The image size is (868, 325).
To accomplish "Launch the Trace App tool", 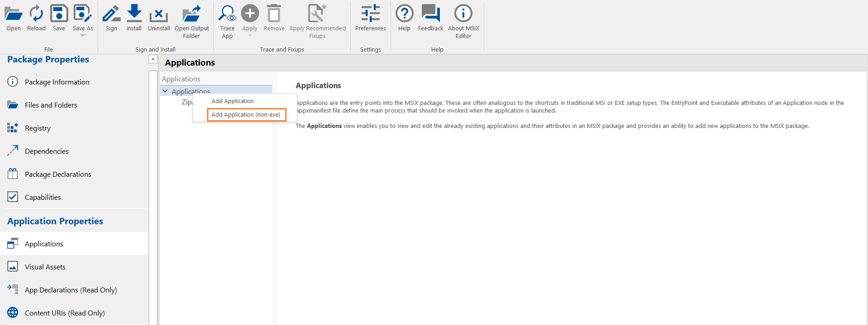I will [227, 14].
